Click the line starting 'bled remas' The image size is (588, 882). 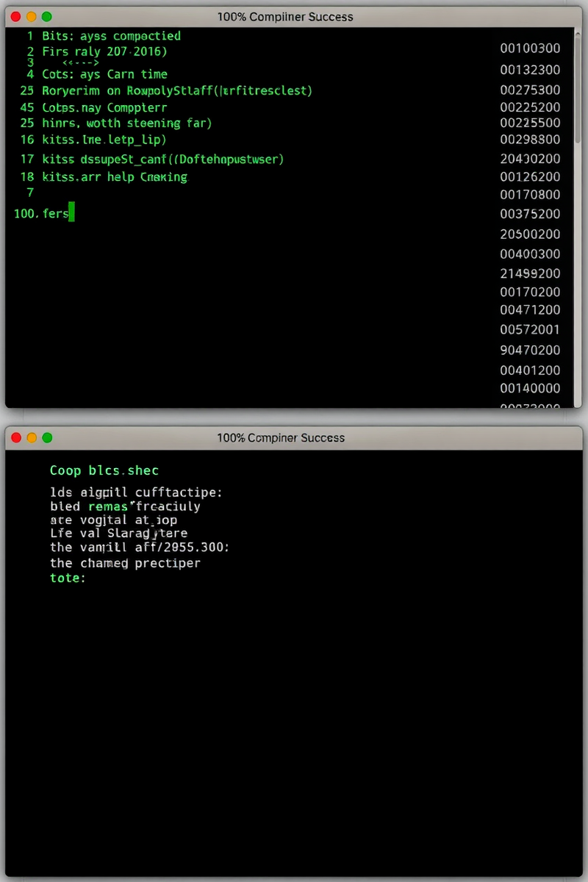point(125,506)
